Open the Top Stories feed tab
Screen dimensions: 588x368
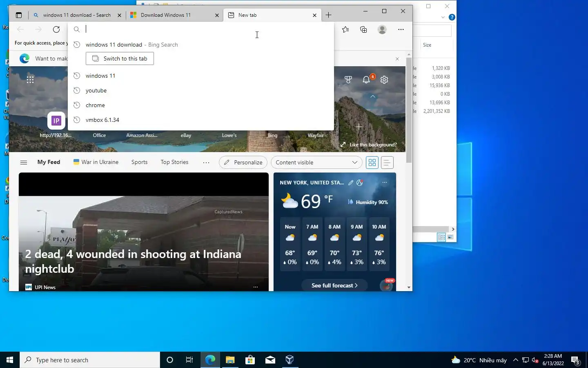pyautogui.click(x=174, y=162)
